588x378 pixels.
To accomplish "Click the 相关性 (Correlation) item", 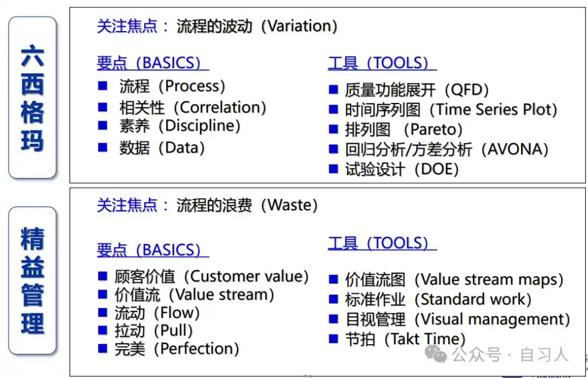I will click(x=193, y=108).
